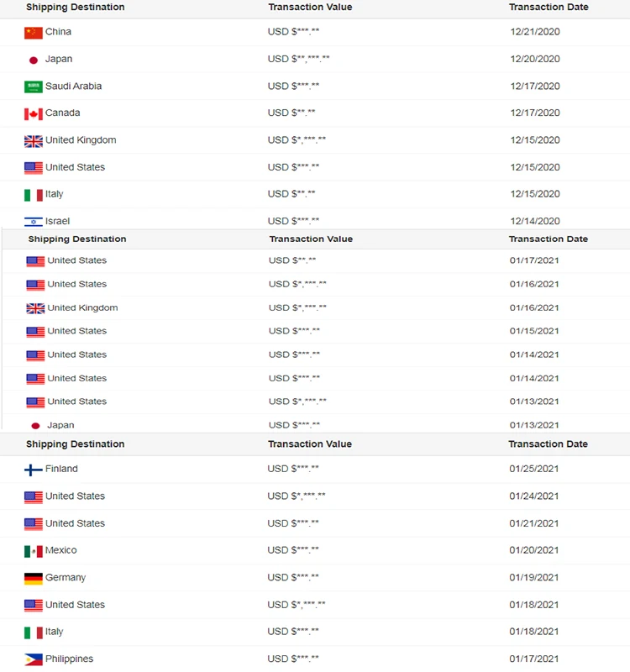
Task: Click the 01/25/2021 transaction date
Action: [x=533, y=470]
